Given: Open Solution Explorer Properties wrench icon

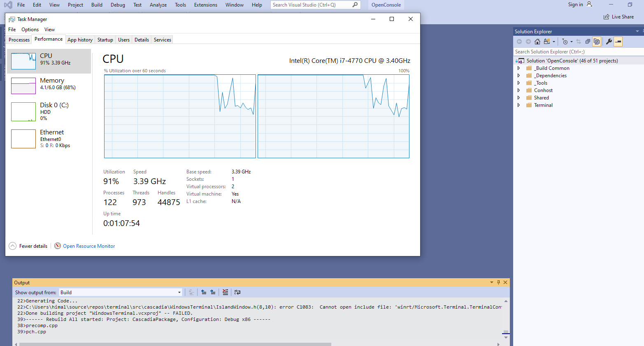Looking at the screenshot, I should pyautogui.click(x=609, y=42).
